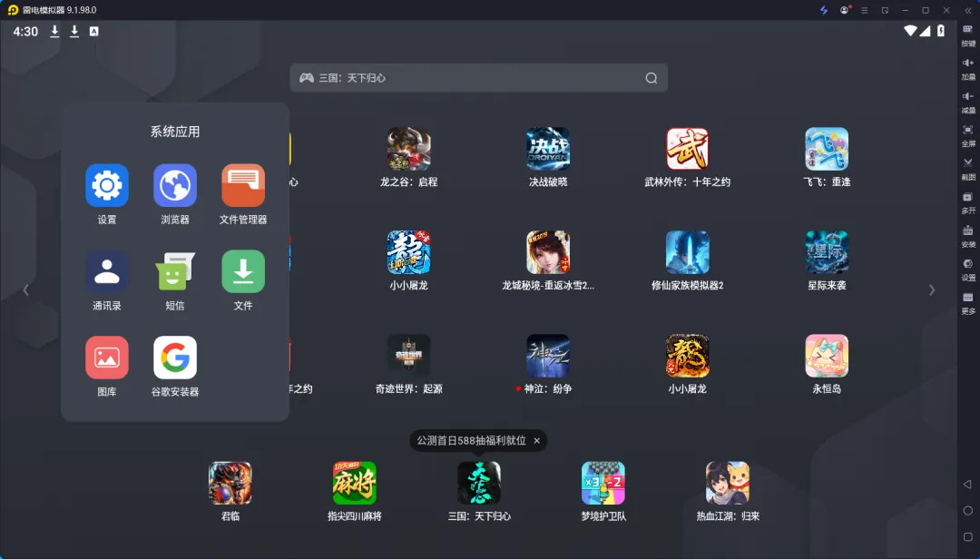Click the keyboard A indicator in status bar
The width and height of the screenshot is (980, 559).
click(93, 31)
